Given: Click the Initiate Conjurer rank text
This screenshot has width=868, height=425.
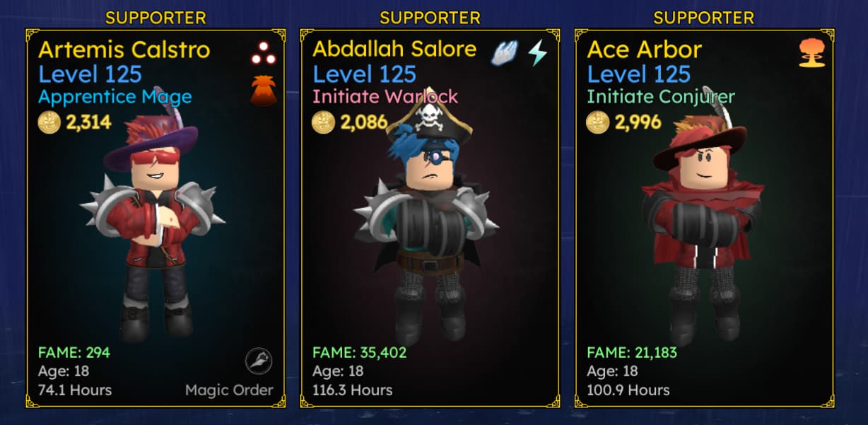Looking at the screenshot, I should click(661, 97).
